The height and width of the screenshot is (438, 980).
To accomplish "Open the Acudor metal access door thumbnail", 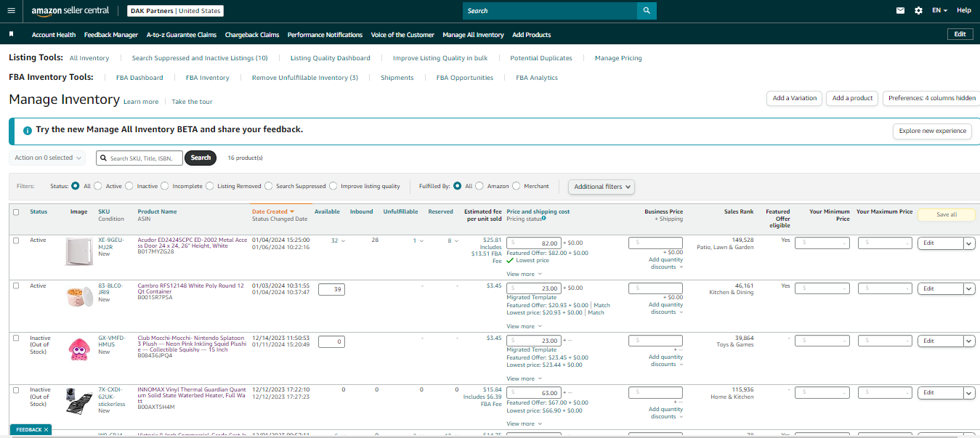I will tap(79, 251).
